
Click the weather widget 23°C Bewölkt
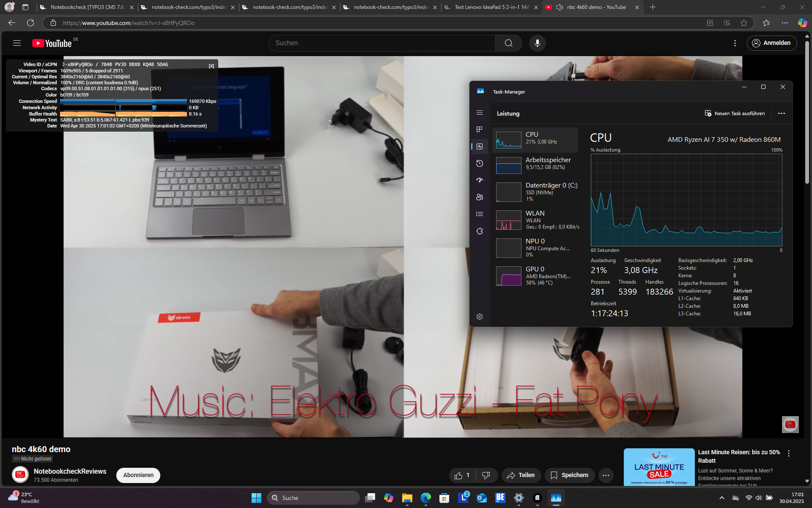25,498
